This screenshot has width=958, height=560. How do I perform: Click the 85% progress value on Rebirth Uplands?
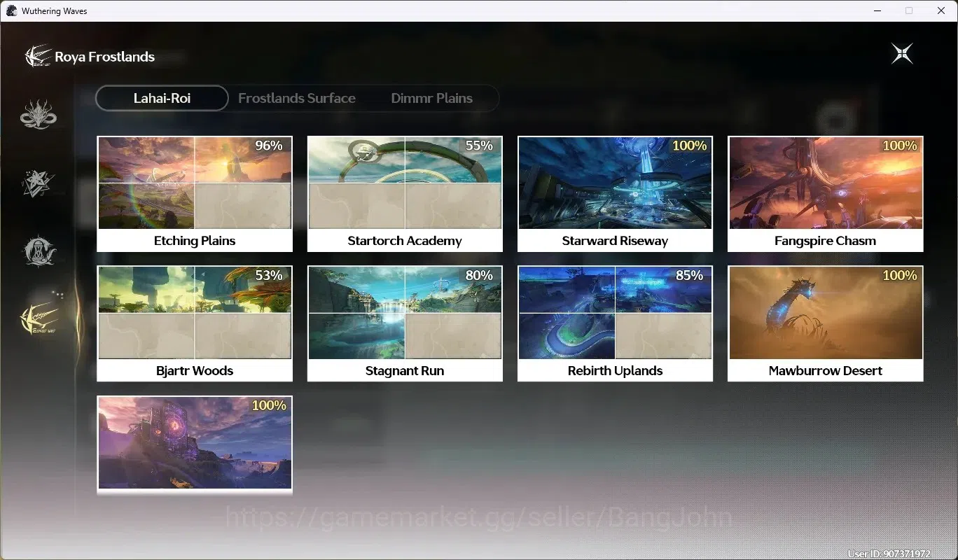689,275
